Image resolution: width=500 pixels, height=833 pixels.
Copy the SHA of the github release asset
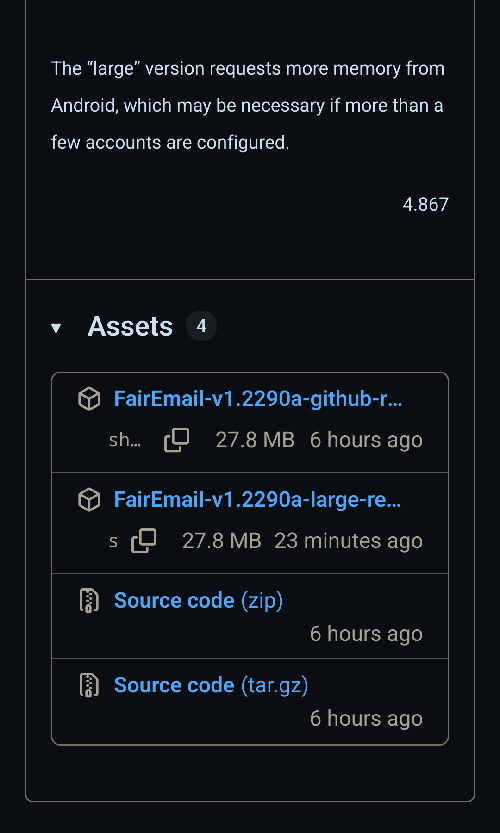point(176,440)
